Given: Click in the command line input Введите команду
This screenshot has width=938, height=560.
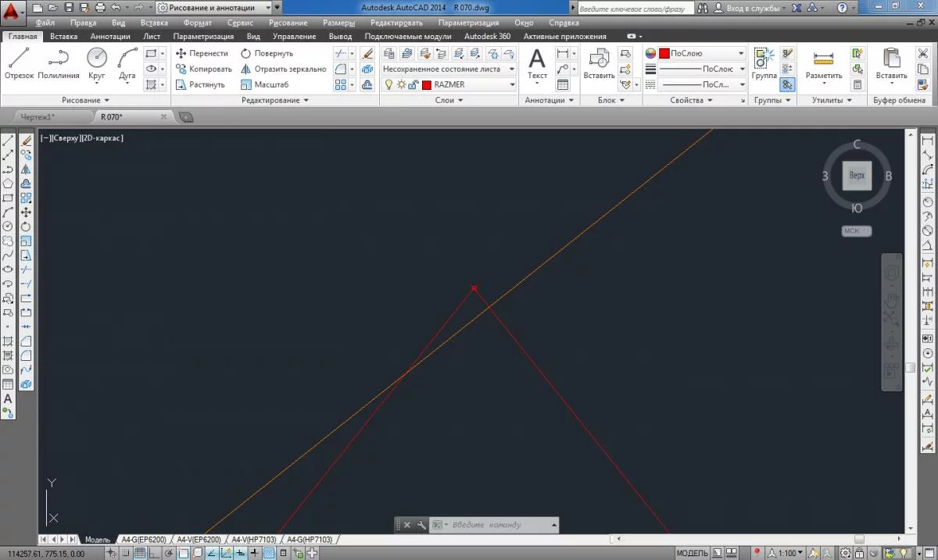Looking at the screenshot, I should point(496,525).
